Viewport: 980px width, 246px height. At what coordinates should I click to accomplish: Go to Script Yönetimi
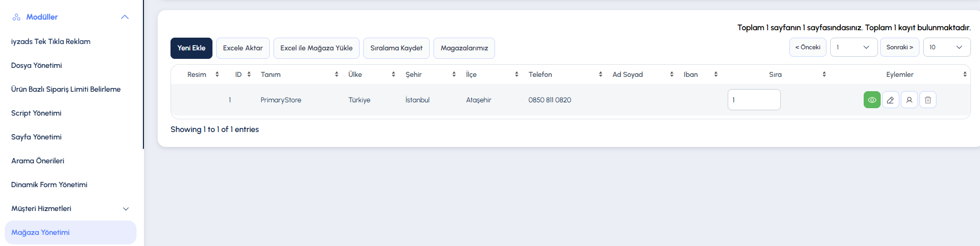click(x=36, y=113)
